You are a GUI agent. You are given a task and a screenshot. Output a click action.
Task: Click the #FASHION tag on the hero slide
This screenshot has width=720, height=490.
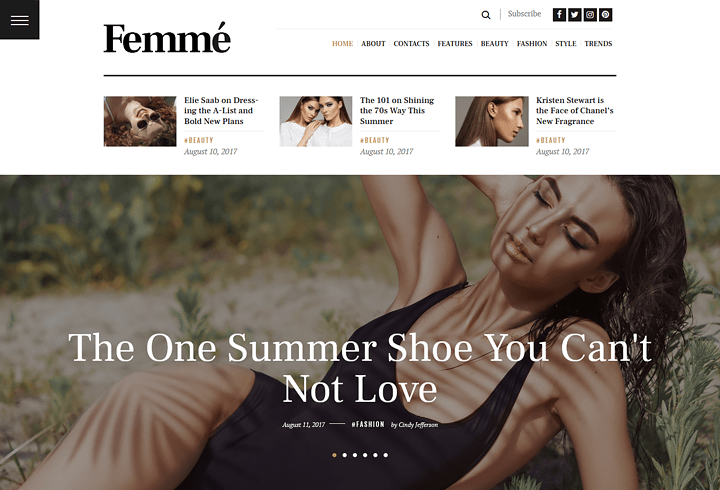368,424
